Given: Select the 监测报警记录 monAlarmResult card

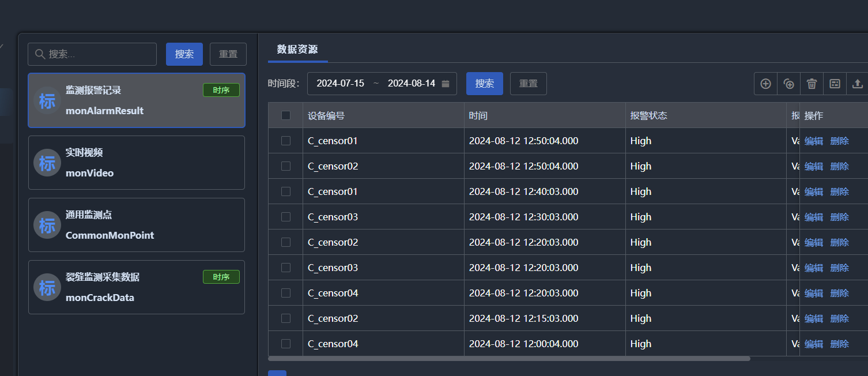Looking at the screenshot, I should 137,100.
